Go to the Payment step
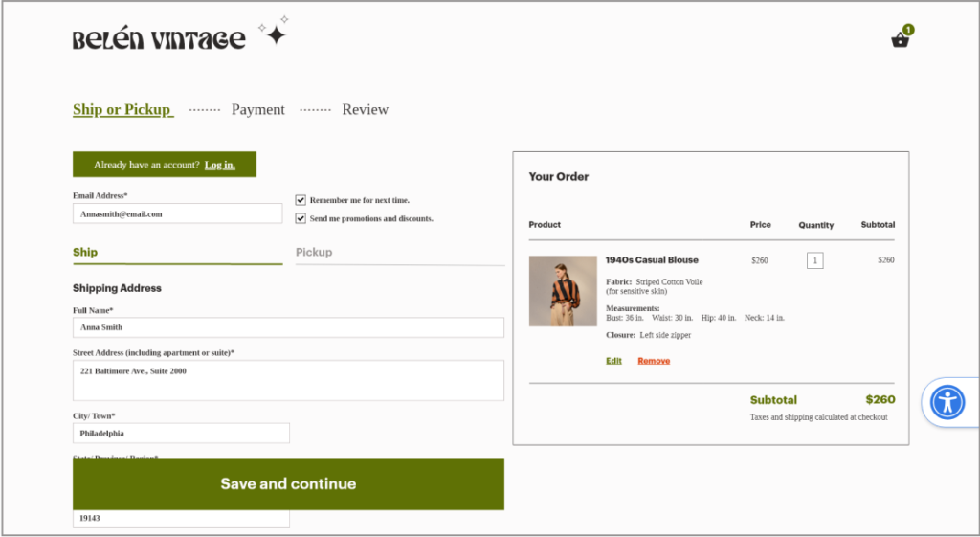Viewport: 980px width, 537px height. tap(257, 110)
